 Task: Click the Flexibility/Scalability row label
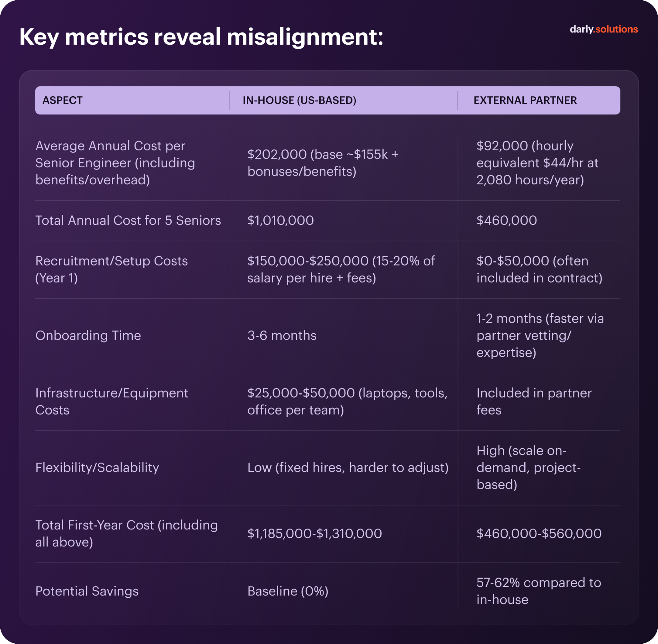pyautogui.click(x=97, y=467)
